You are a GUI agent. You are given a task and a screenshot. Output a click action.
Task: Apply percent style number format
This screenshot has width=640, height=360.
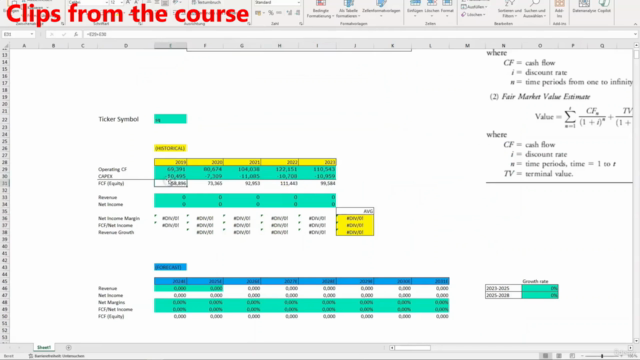coord(271,13)
